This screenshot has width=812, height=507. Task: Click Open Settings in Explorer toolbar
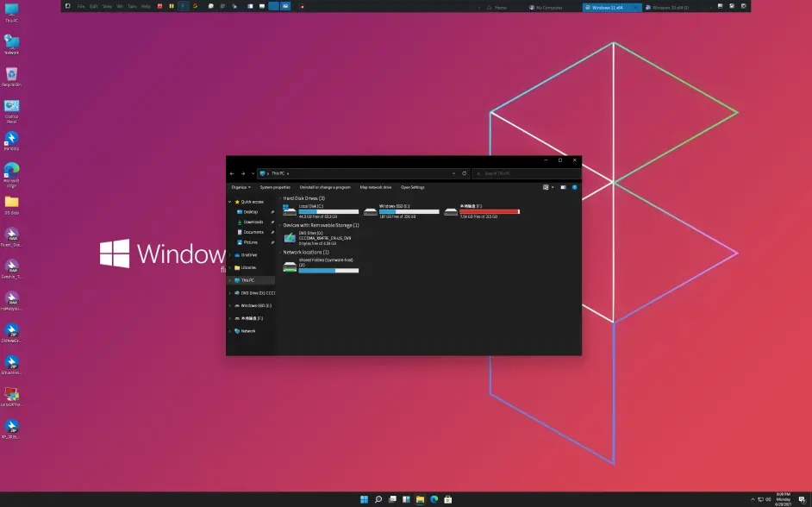(x=412, y=187)
